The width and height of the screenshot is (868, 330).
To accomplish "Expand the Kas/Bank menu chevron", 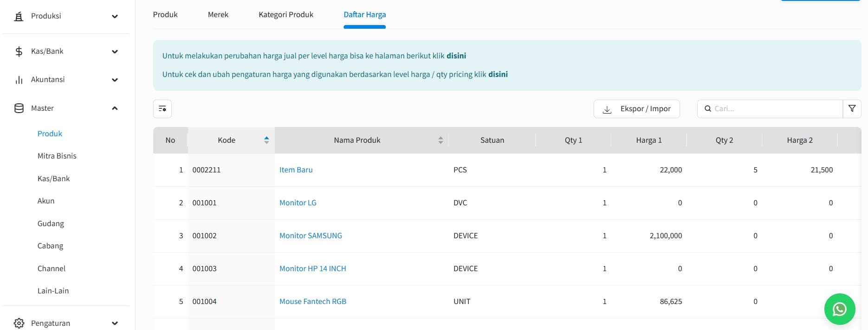I will (115, 51).
